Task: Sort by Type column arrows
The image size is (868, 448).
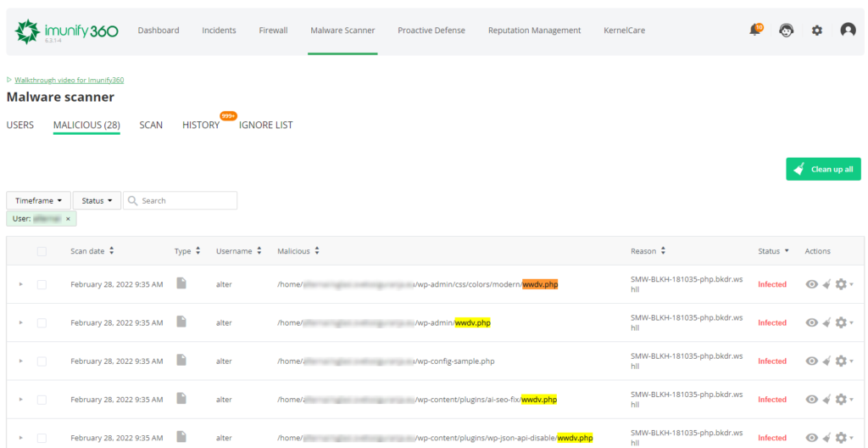Action: [x=198, y=251]
